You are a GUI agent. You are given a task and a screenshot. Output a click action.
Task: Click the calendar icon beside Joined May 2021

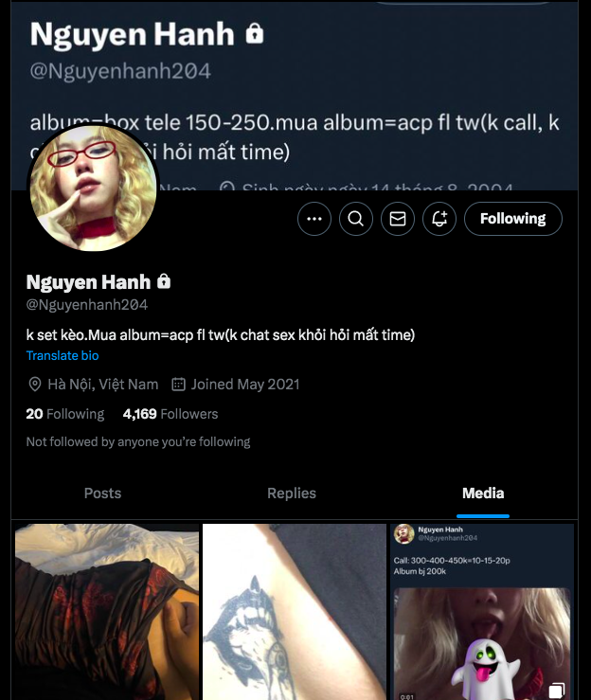pyautogui.click(x=178, y=385)
